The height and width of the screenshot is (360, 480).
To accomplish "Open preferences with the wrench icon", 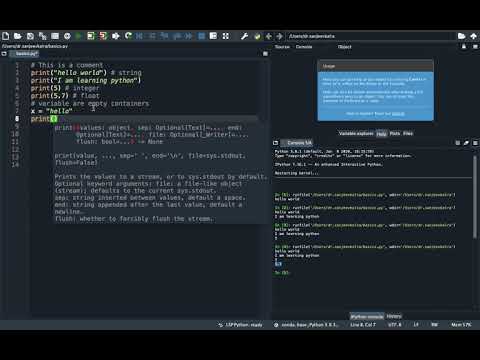I will pos(244,36).
